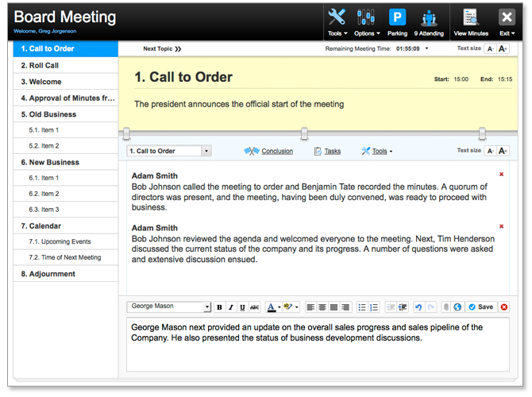This screenshot has width=532, height=397.
Task: Select 8. Adjournment topic
Action: coord(65,274)
